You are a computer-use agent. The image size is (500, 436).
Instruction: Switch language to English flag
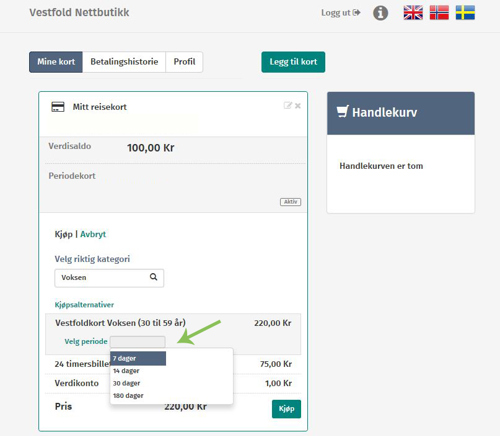pyautogui.click(x=413, y=13)
